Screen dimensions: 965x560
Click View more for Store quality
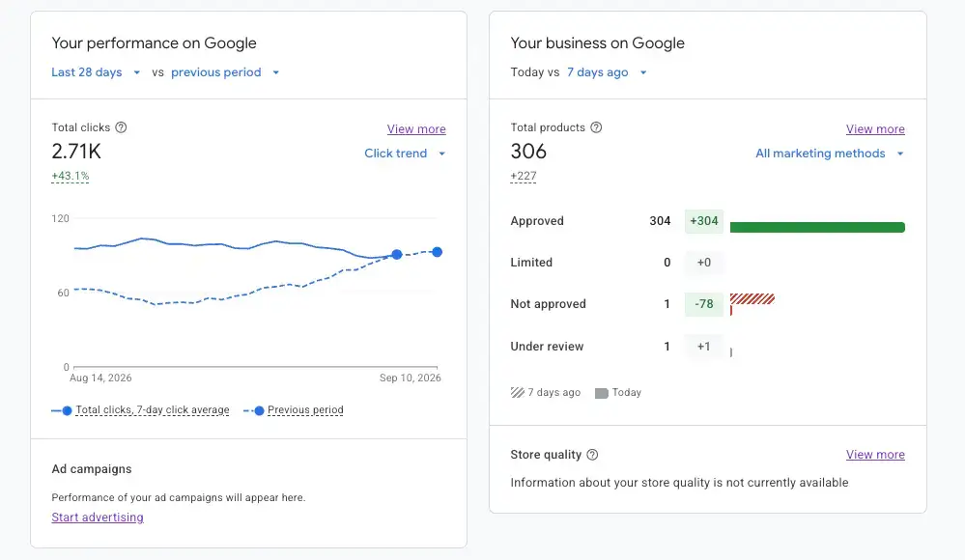(875, 455)
